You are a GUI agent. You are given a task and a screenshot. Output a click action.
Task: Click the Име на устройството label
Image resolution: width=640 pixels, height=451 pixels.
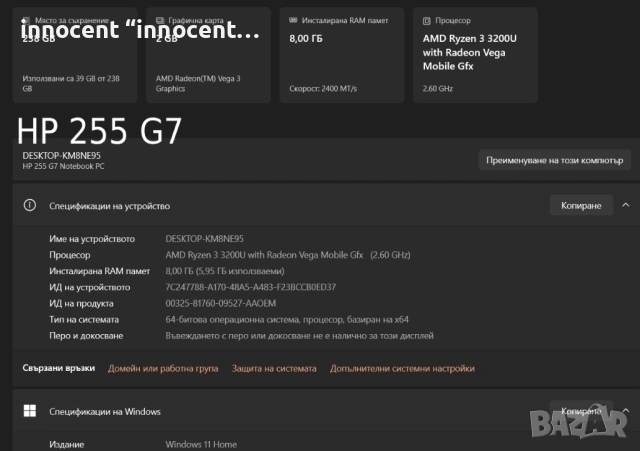[x=92, y=239]
